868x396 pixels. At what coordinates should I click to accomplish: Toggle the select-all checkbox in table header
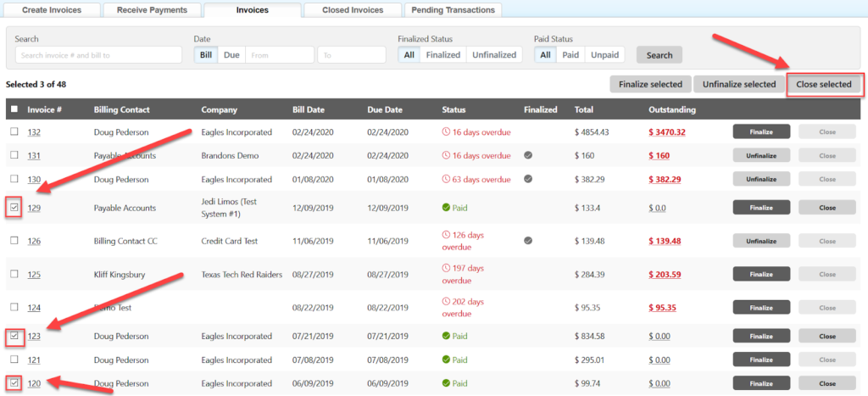14,109
